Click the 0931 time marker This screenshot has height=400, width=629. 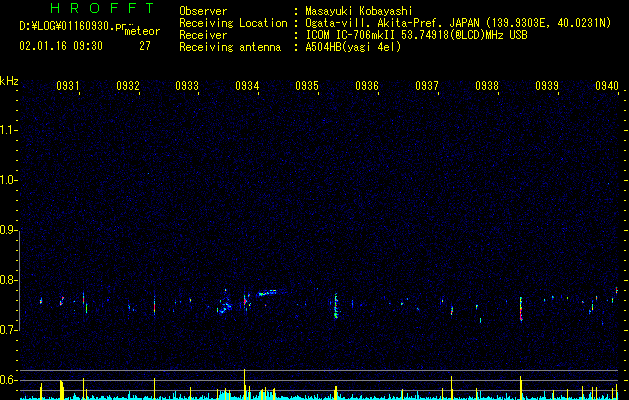click(x=67, y=86)
